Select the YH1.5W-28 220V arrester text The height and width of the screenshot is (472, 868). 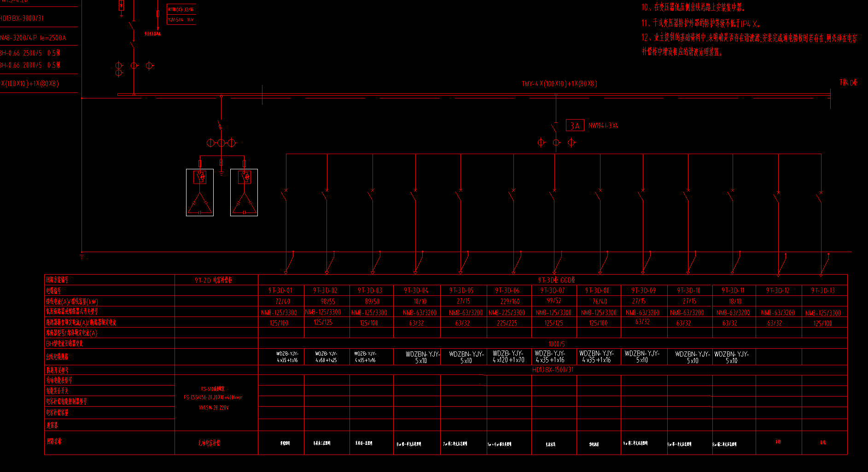(214, 408)
